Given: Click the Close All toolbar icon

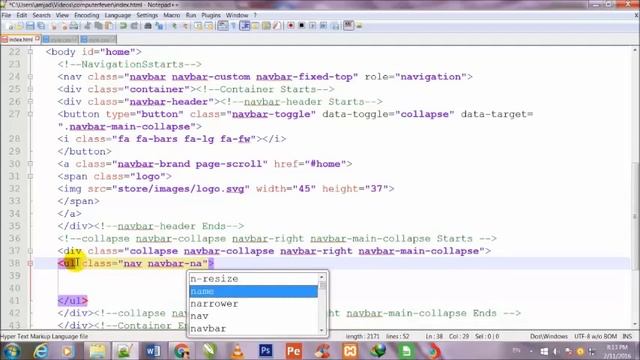Looking at the screenshot, I should pos(64,26).
